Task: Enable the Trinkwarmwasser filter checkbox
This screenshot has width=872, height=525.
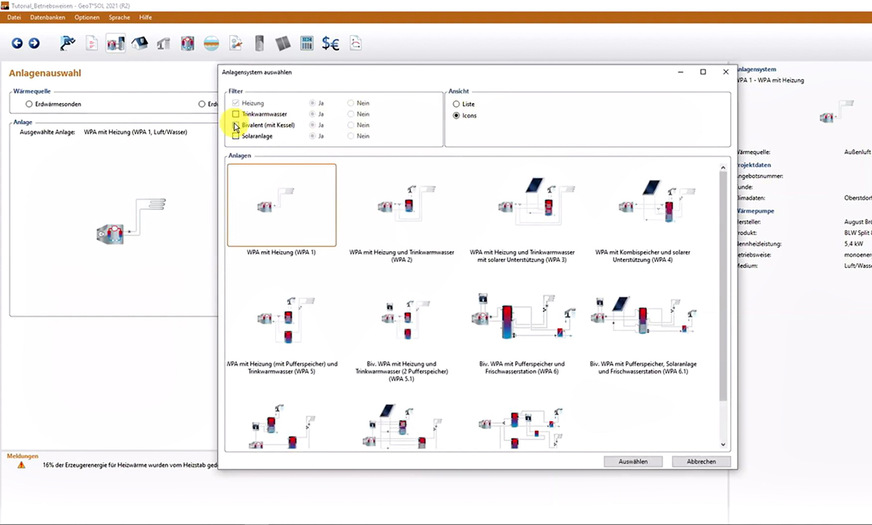Action: (236, 114)
